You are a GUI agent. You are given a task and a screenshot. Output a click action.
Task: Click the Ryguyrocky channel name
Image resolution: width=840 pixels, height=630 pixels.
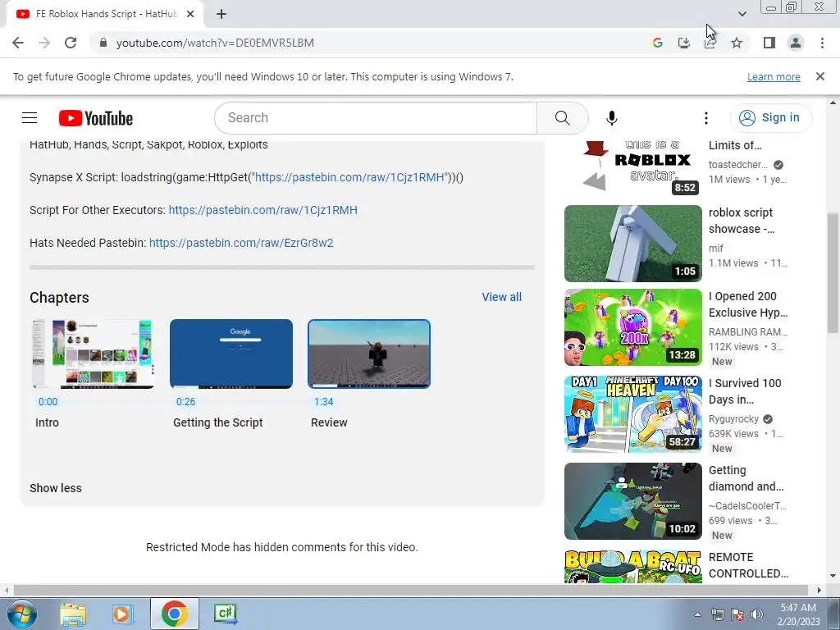pyautogui.click(x=733, y=419)
